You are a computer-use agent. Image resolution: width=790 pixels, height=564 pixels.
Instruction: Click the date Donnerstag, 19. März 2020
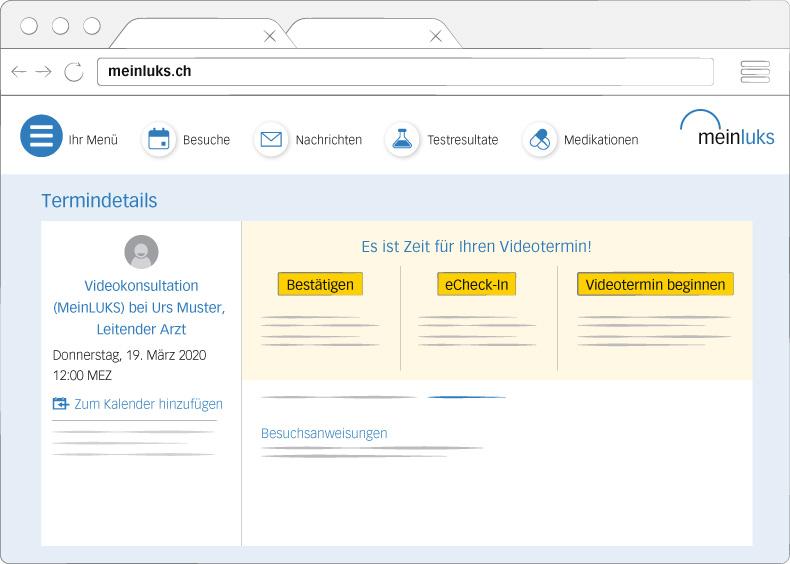tap(129, 355)
